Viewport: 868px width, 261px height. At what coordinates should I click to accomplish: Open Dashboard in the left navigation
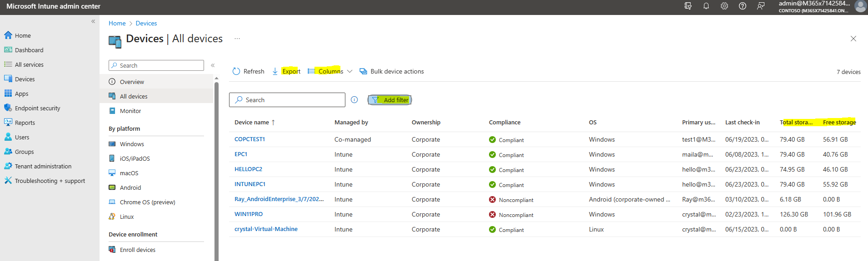point(29,50)
